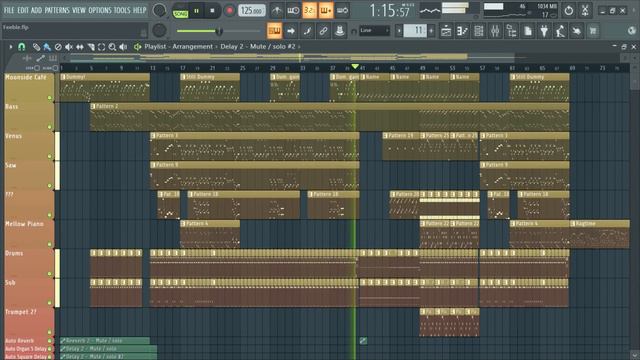Toggle the metronome button
The width and height of the screenshot is (640, 360).
point(277,10)
